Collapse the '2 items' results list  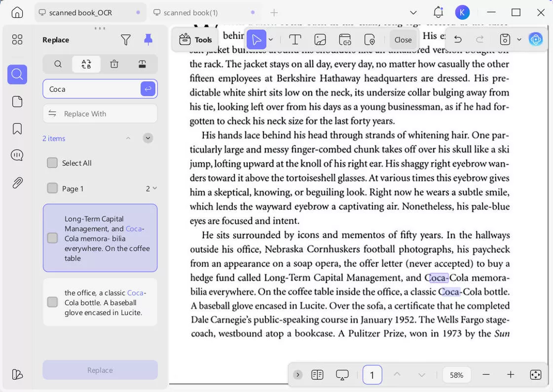point(128,138)
